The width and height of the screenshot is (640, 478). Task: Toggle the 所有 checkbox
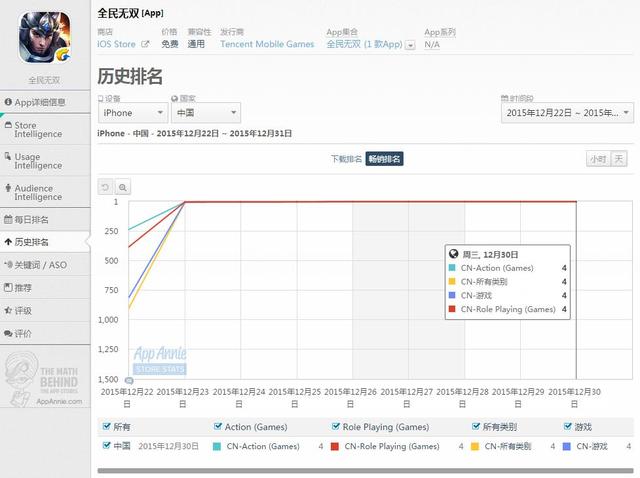tap(107, 426)
